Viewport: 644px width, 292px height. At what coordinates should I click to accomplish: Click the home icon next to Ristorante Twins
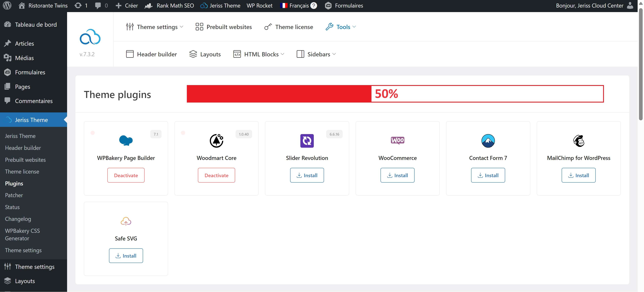coord(22,6)
